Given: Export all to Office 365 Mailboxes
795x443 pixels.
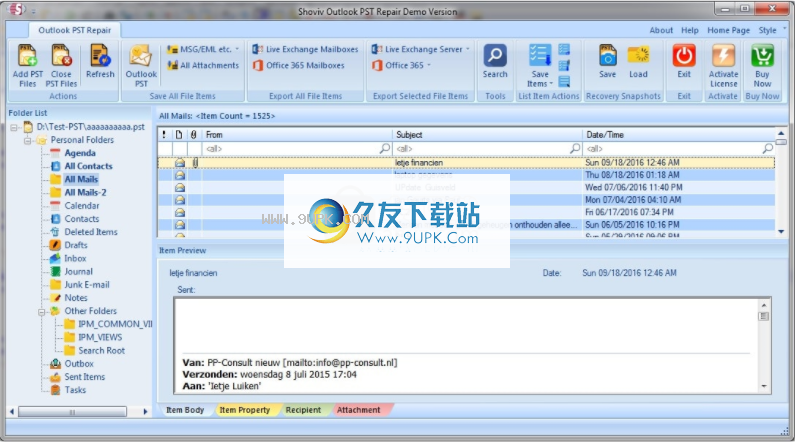Looking at the screenshot, I should tap(299, 65).
